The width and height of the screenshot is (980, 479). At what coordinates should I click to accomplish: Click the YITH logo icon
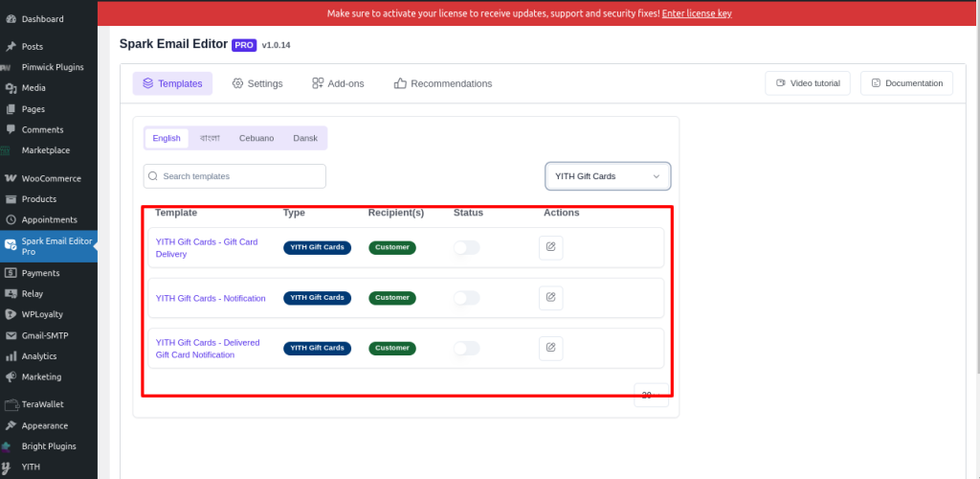(7, 467)
